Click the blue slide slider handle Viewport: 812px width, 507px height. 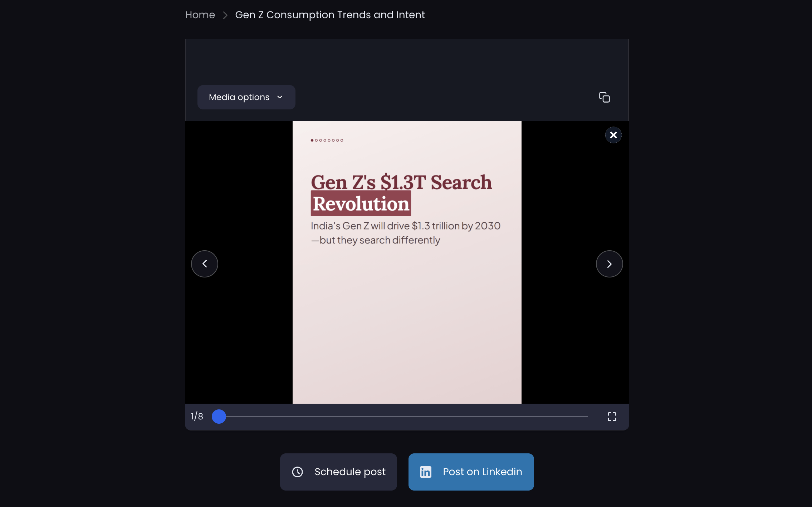(219, 417)
